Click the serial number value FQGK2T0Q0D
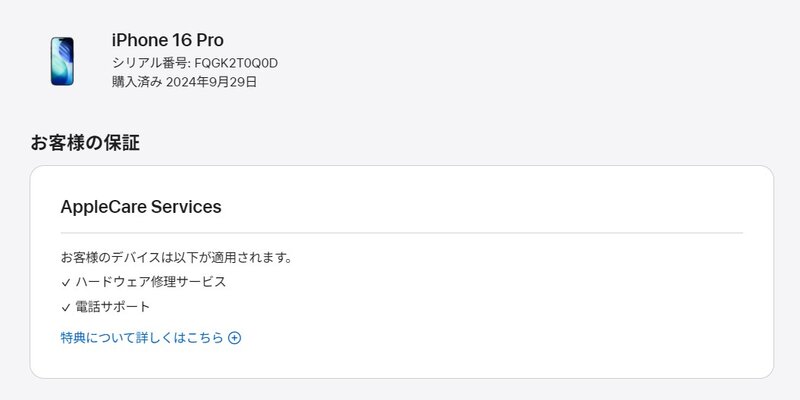 pos(236,63)
